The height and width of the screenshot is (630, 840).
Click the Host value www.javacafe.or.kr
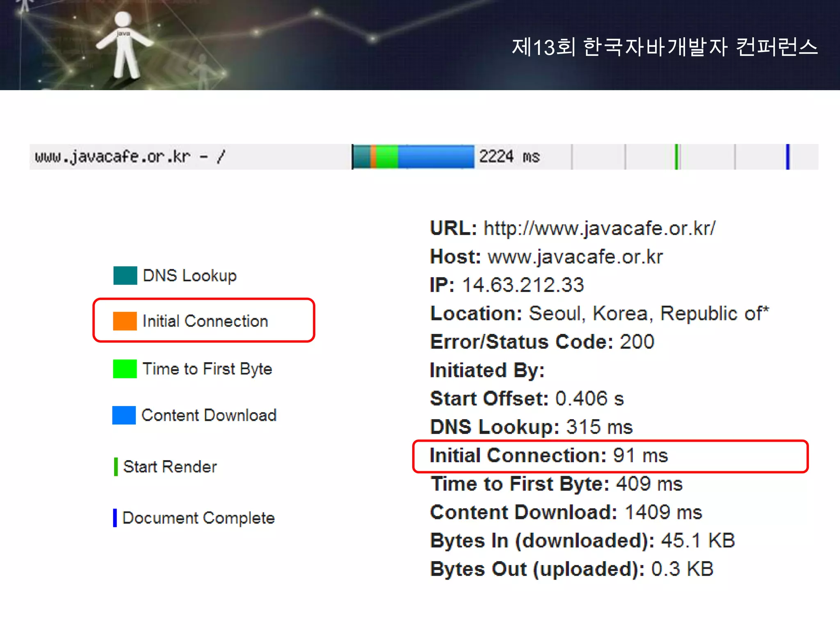[x=575, y=257]
